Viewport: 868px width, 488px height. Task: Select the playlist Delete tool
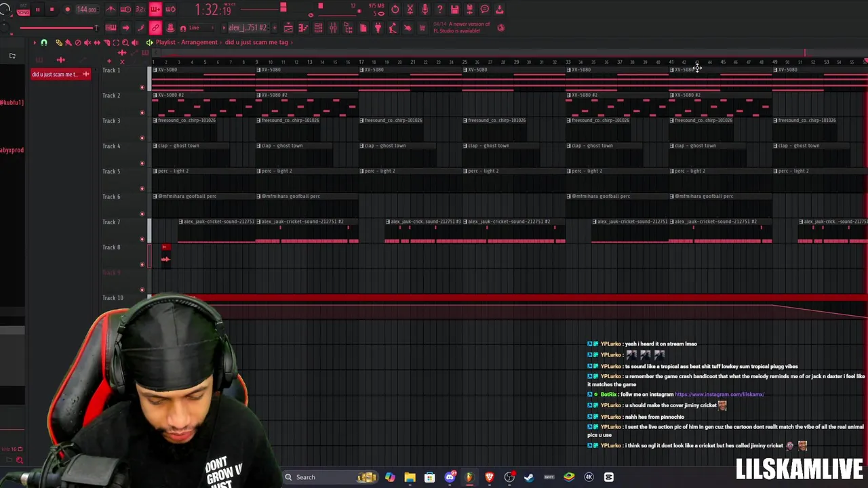point(77,42)
